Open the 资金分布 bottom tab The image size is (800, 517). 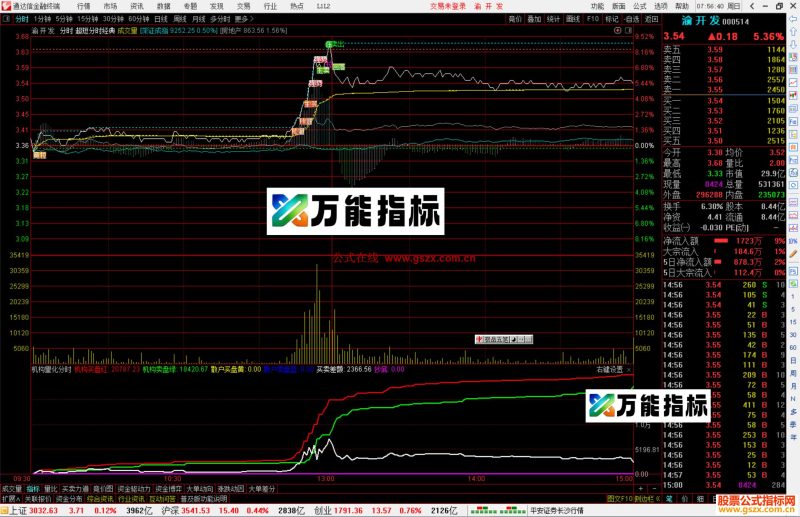69,499
